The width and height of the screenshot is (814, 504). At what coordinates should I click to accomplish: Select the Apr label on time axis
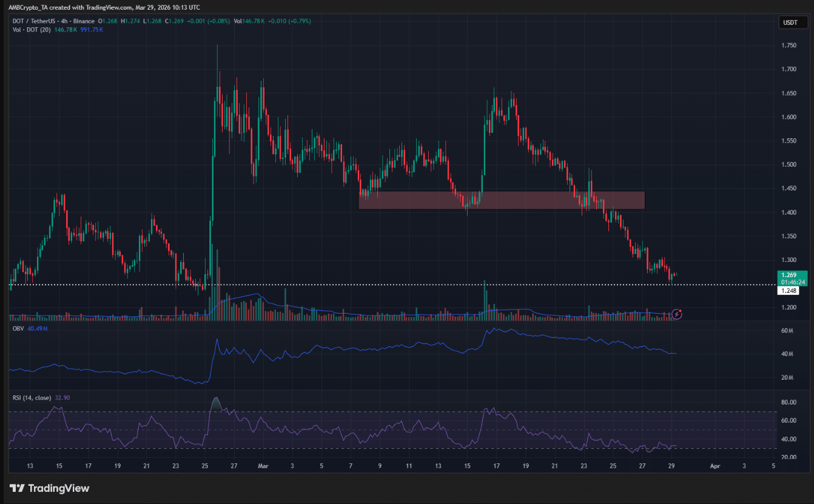(715, 466)
